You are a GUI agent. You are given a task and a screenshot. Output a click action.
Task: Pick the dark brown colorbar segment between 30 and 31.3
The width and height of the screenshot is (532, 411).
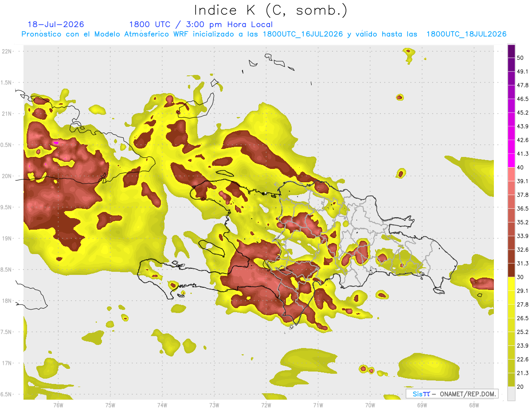[511, 270]
